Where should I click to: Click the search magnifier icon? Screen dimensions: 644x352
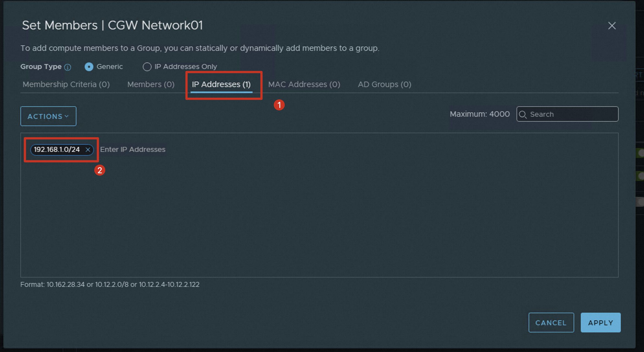tap(523, 114)
